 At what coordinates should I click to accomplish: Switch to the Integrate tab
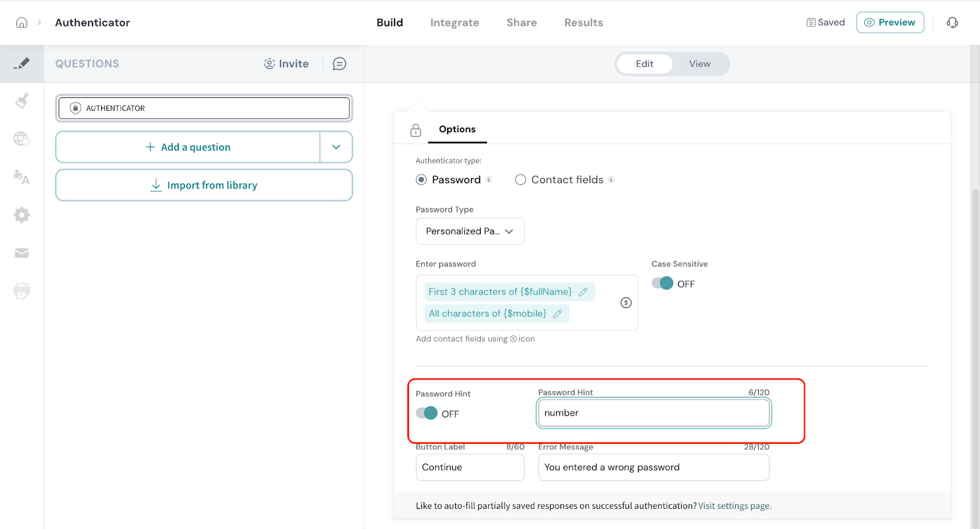[x=454, y=23]
